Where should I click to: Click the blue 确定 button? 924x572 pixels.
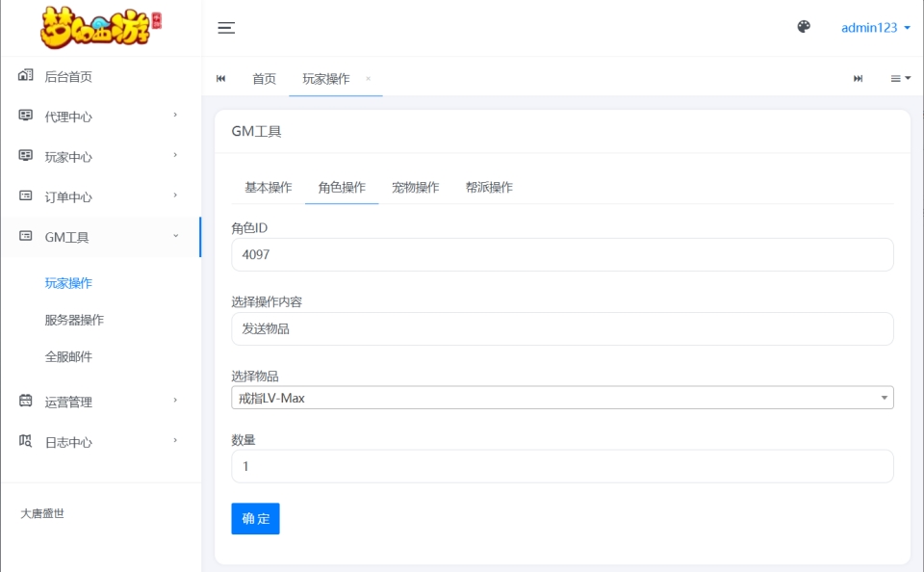click(255, 518)
